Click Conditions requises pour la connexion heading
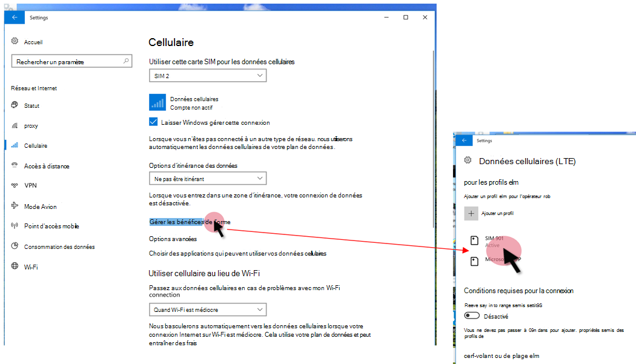This screenshot has width=636, height=364. [518, 291]
